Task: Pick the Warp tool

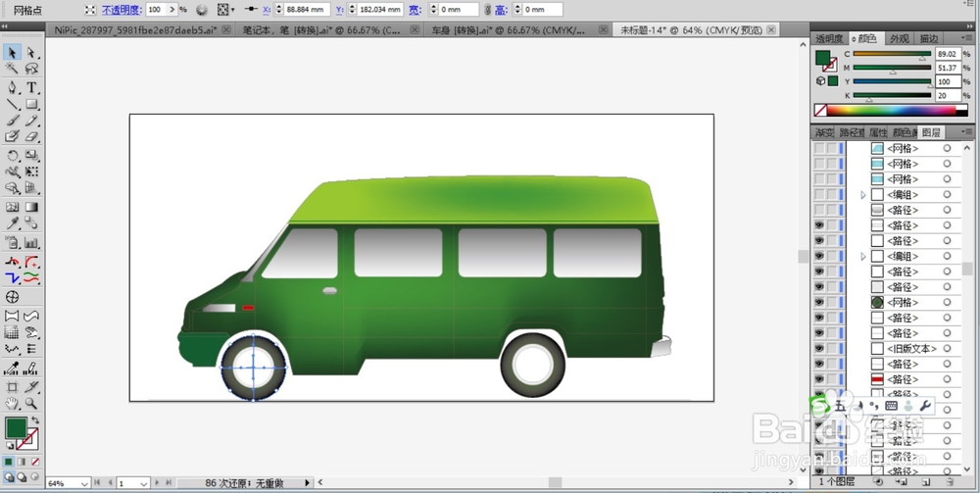Action: click(13, 172)
